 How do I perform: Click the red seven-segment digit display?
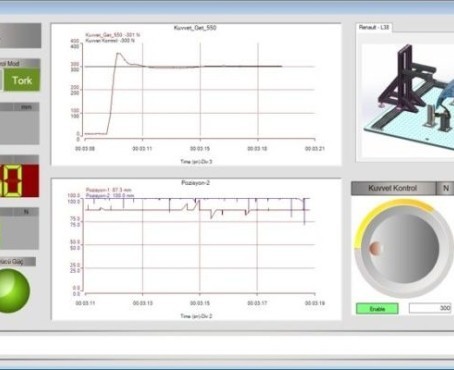pos(19,180)
